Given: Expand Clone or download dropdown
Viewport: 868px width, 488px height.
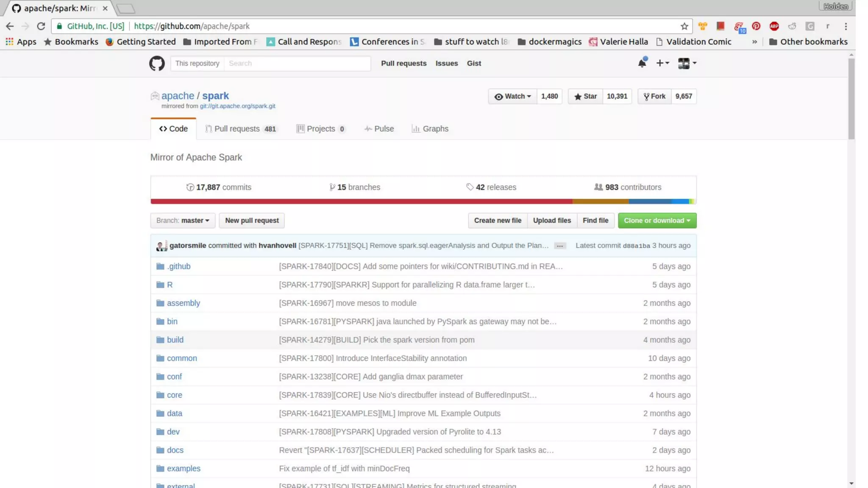Looking at the screenshot, I should [x=657, y=221].
